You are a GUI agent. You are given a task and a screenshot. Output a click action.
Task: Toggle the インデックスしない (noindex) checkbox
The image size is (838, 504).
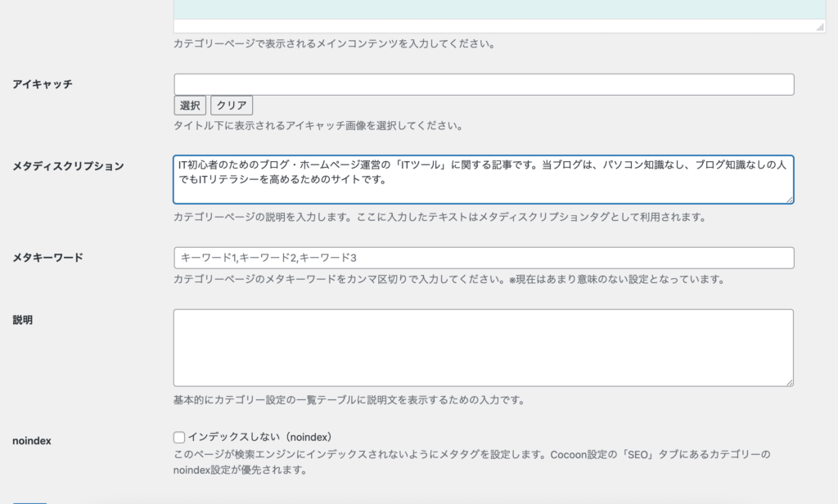click(179, 437)
